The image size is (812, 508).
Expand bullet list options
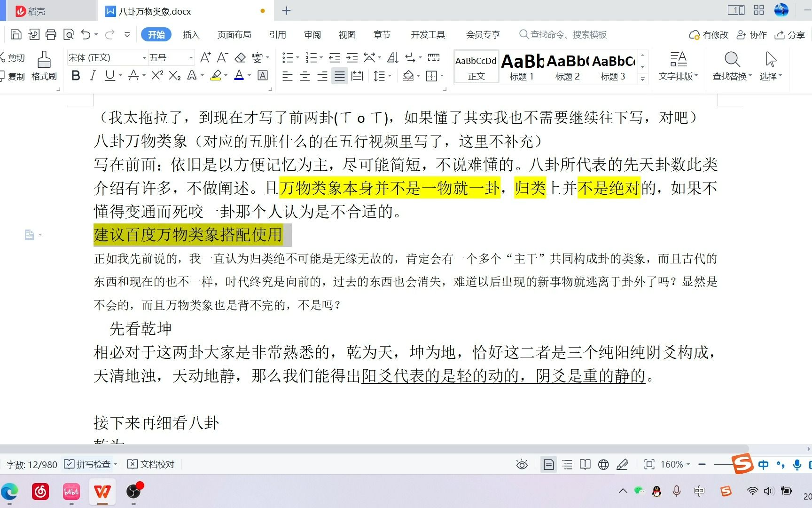[x=297, y=57]
